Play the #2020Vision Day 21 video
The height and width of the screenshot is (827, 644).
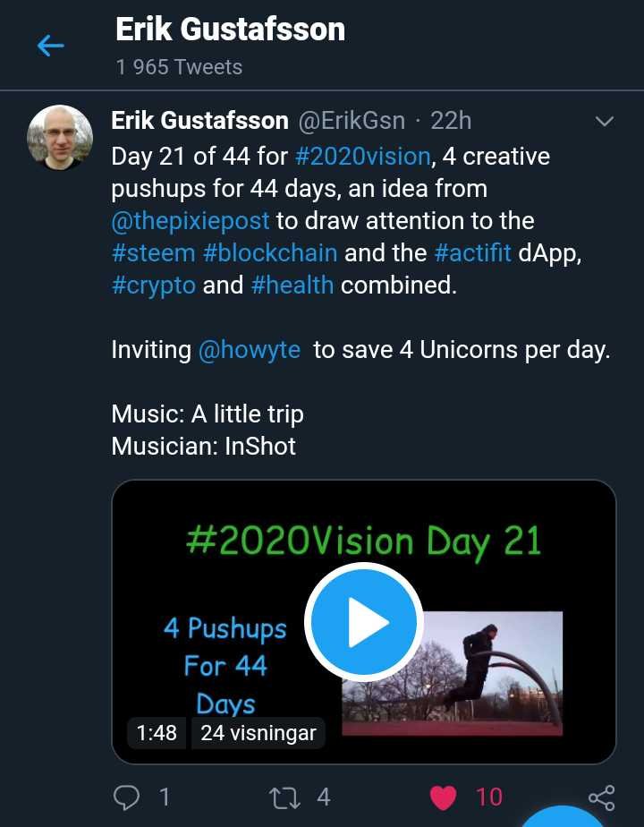363,621
